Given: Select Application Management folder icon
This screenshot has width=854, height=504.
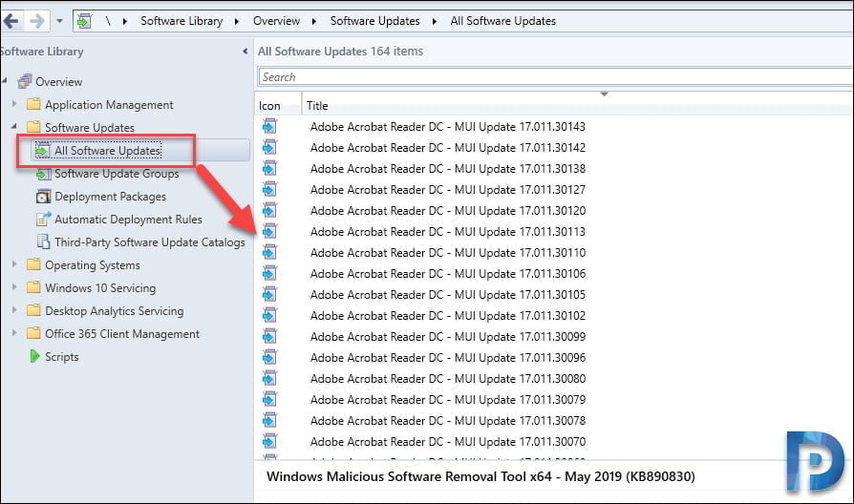Looking at the screenshot, I should (x=33, y=104).
